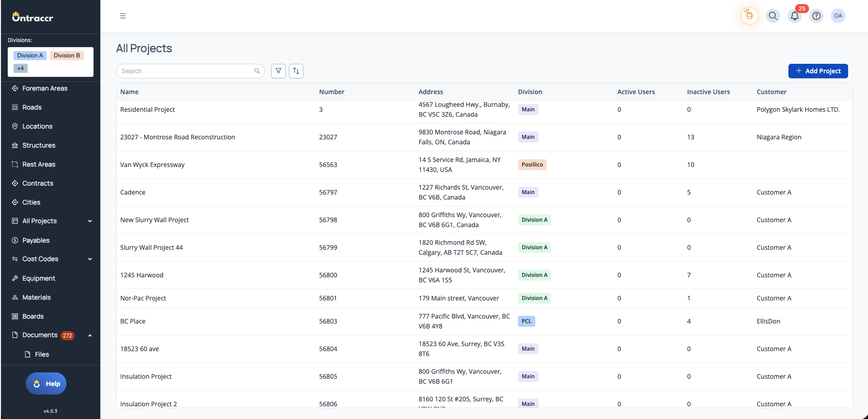Click the sort arrows icon
Viewport: 868px width, 419px height.
pos(296,71)
